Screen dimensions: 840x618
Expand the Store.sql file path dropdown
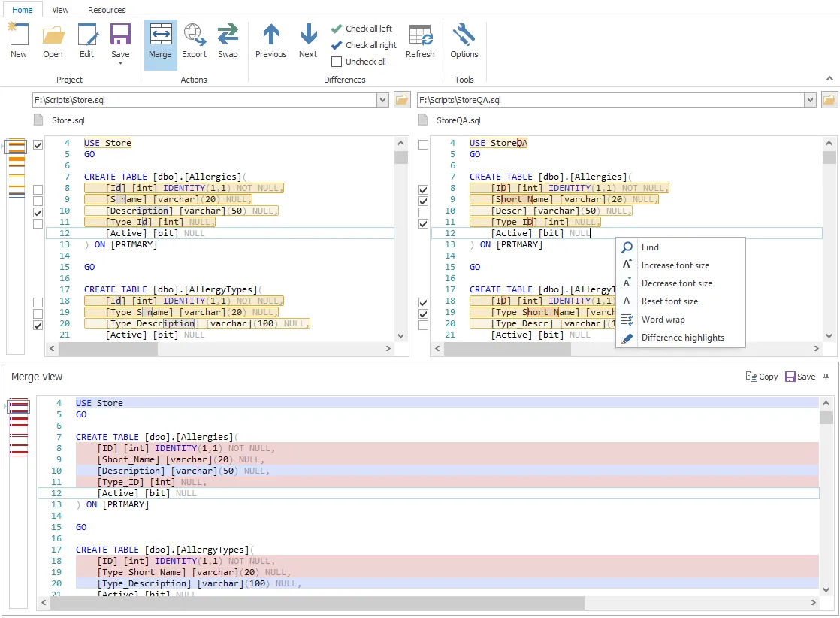coord(382,100)
